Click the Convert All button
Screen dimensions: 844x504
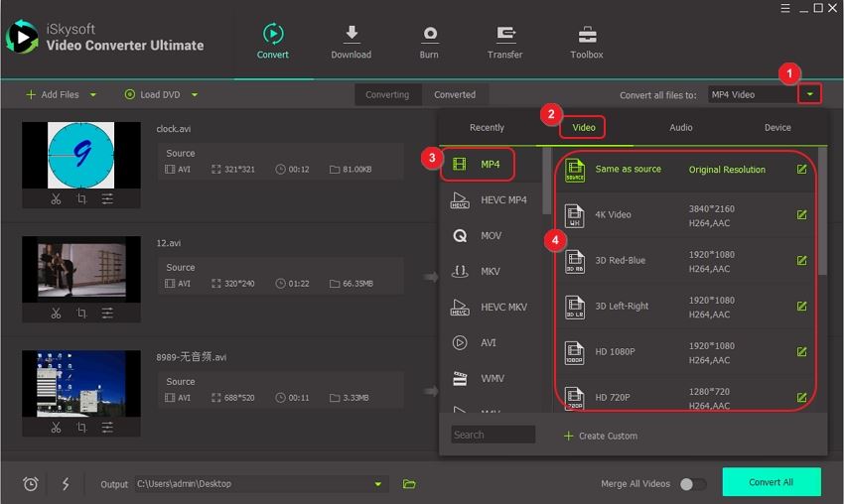[x=771, y=482]
